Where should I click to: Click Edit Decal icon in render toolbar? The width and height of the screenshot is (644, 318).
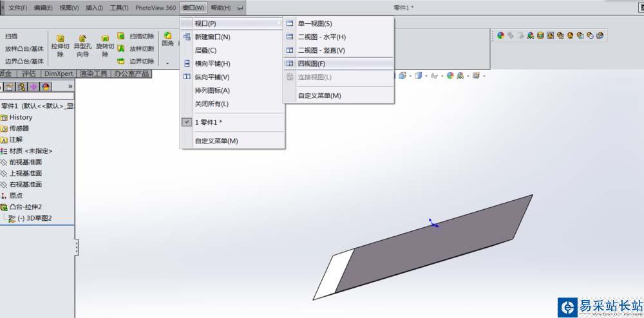pyautogui.click(x=540, y=35)
